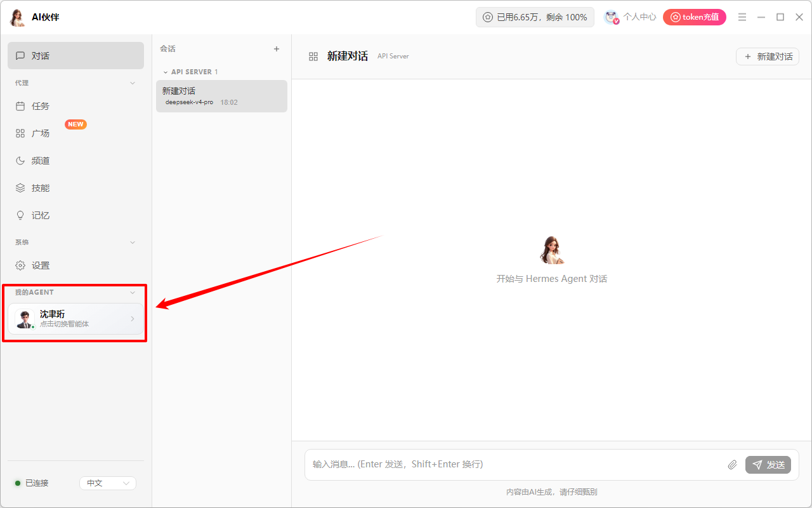The image size is (812, 508).
Task: Open the 任务 tasks page
Action: point(75,106)
